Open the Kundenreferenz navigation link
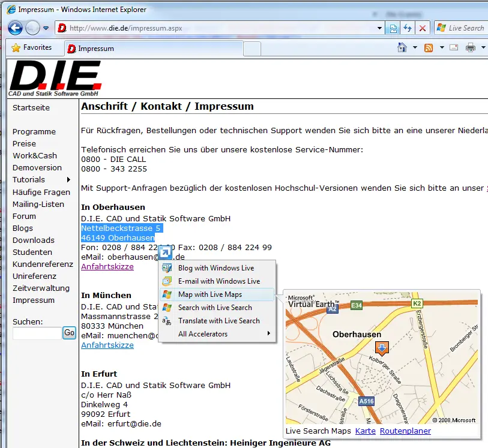 (x=43, y=264)
